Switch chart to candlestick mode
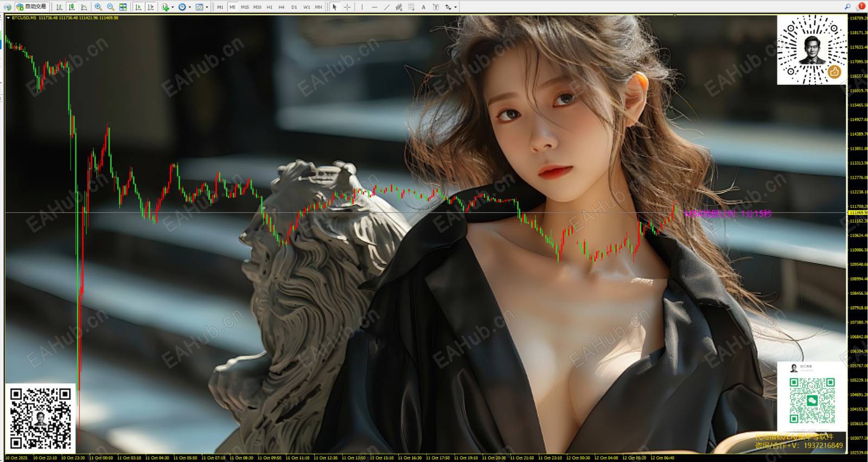This screenshot has height=462, width=868. click(x=72, y=7)
